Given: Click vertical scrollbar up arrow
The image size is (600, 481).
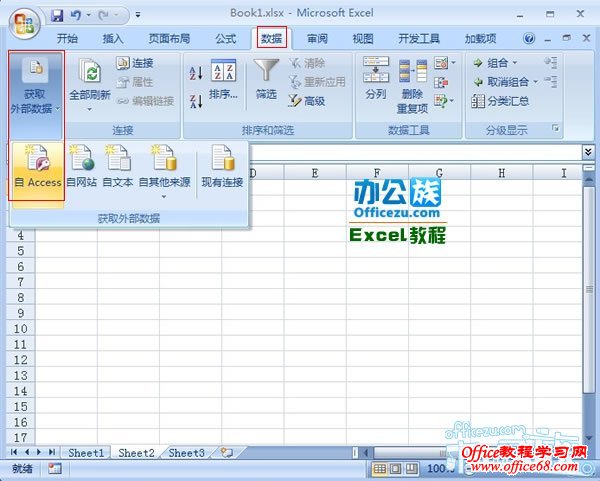Looking at the screenshot, I should click(x=589, y=179).
